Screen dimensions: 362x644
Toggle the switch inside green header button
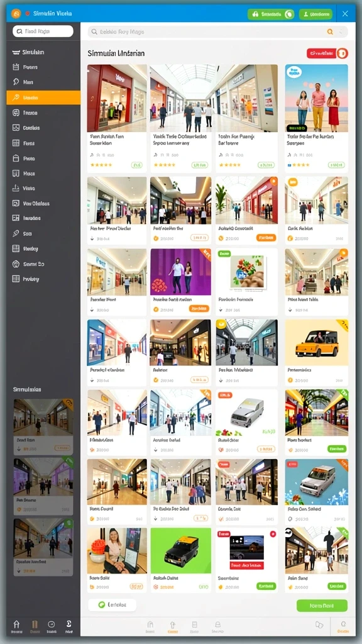[289, 14]
